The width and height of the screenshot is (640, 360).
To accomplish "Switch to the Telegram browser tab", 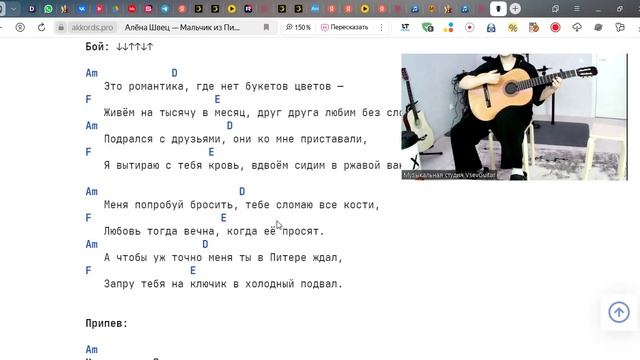I will pyautogui.click(x=165, y=9).
